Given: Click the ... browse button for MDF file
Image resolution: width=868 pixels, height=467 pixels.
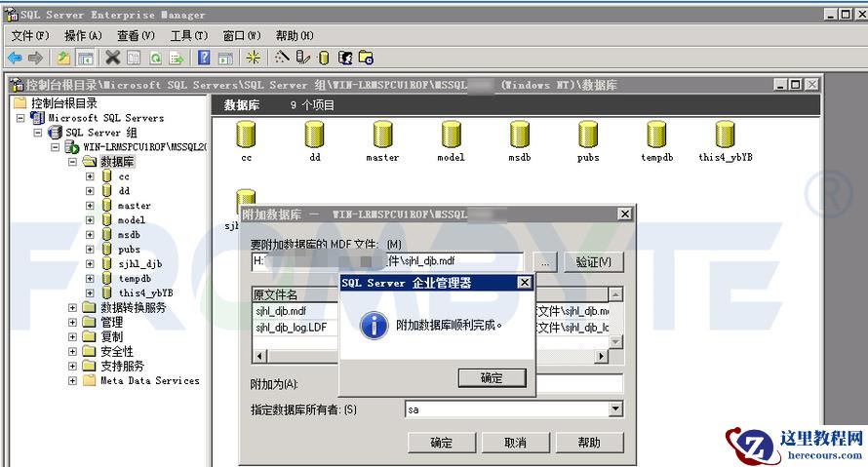Looking at the screenshot, I should pyautogui.click(x=545, y=261).
